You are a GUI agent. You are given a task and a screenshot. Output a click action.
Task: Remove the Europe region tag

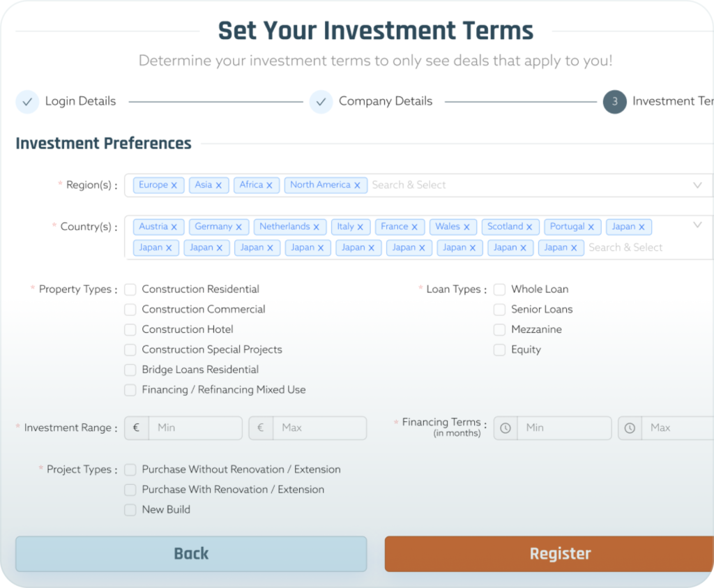click(x=174, y=186)
